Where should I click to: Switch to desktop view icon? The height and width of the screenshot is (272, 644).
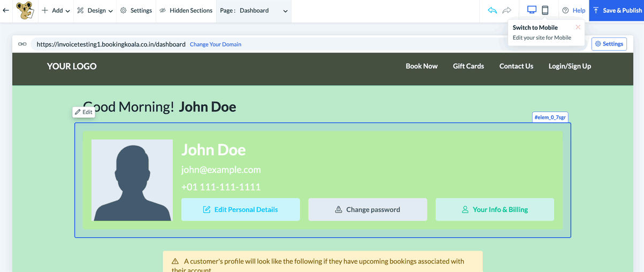pos(532,11)
